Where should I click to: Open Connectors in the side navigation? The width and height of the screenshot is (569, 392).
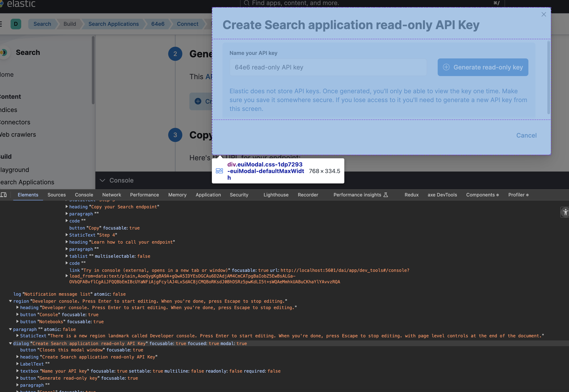point(15,122)
